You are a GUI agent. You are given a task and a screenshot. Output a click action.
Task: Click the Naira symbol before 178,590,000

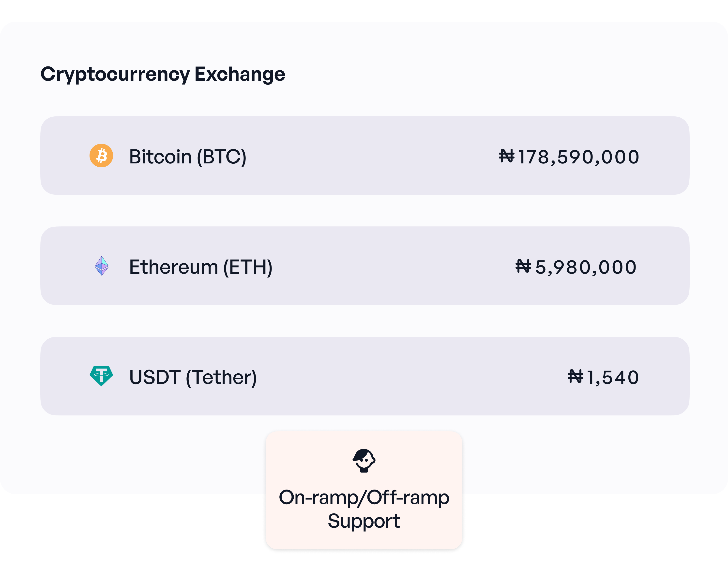(506, 156)
